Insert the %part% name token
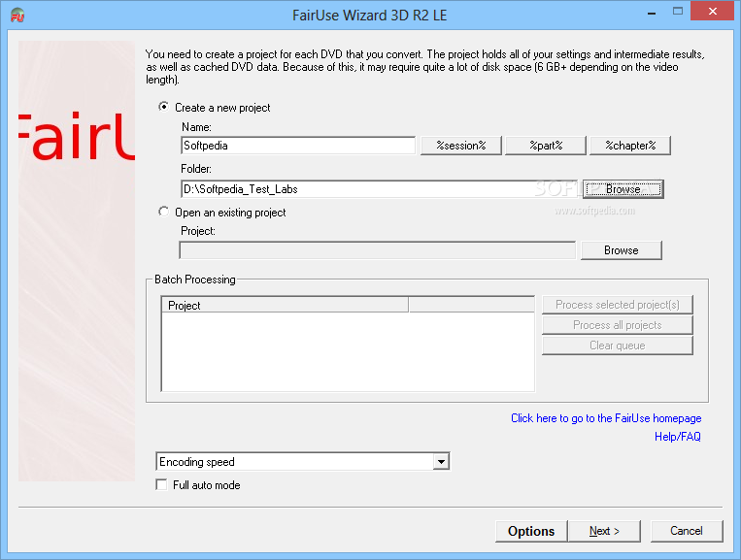This screenshot has width=741, height=560. (546, 146)
